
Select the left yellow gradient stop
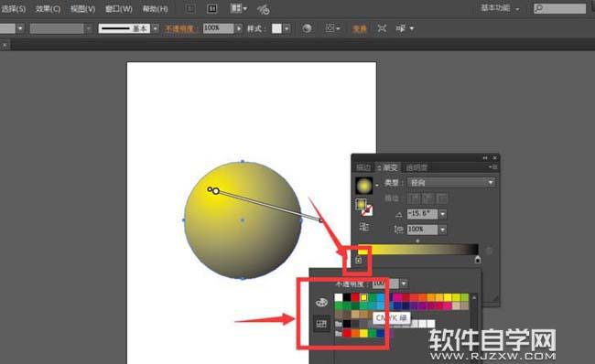pyautogui.click(x=358, y=260)
